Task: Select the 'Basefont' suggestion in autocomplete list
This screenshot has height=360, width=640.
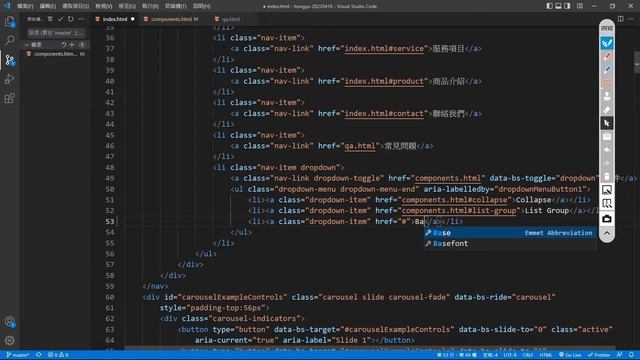Action: [x=509, y=244]
